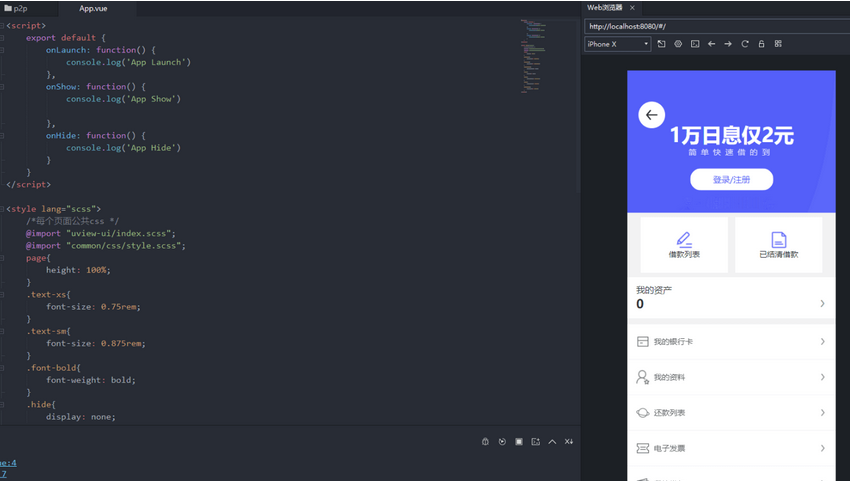The image size is (850, 481).
Task: Click the @import "common/css/style.scss" line
Action: point(106,246)
